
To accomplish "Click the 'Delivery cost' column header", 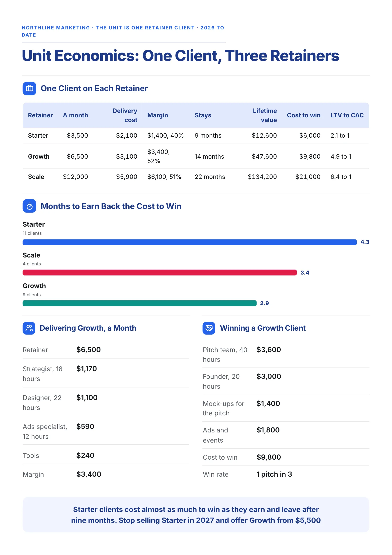I will (125, 115).
